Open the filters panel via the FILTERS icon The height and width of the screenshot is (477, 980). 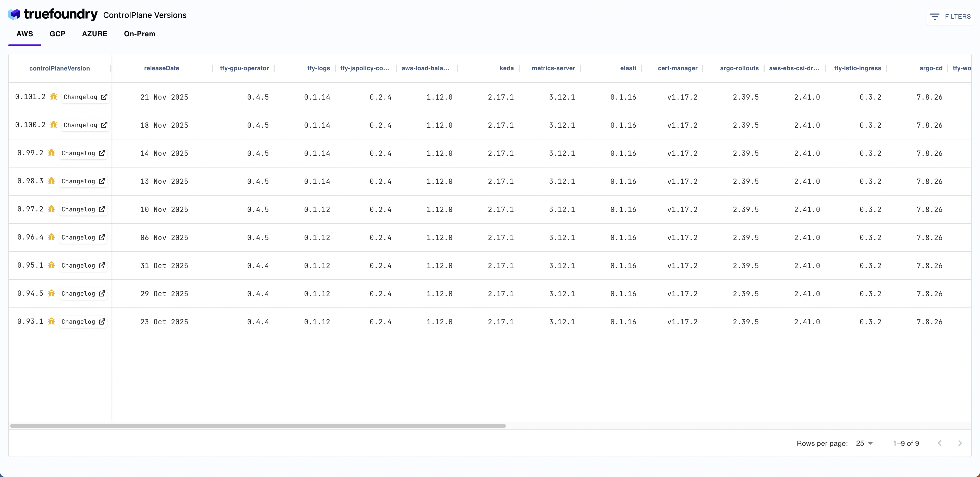[934, 16]
